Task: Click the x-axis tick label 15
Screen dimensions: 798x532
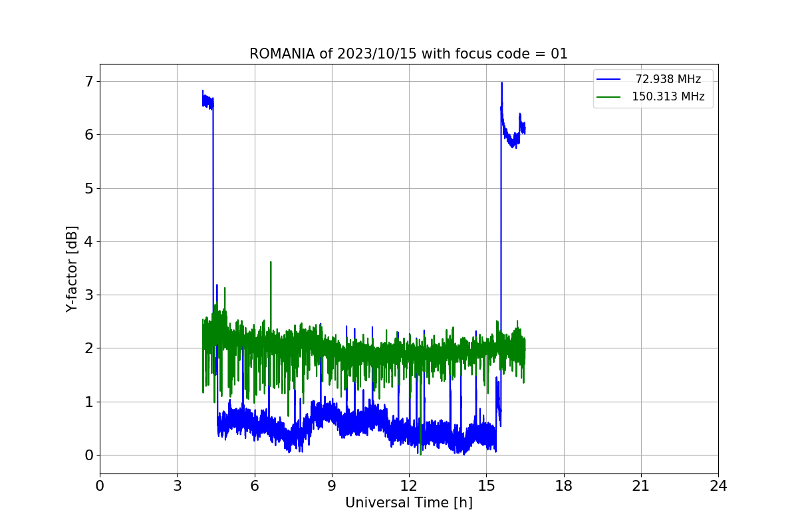Action: (x=486, y=486)
